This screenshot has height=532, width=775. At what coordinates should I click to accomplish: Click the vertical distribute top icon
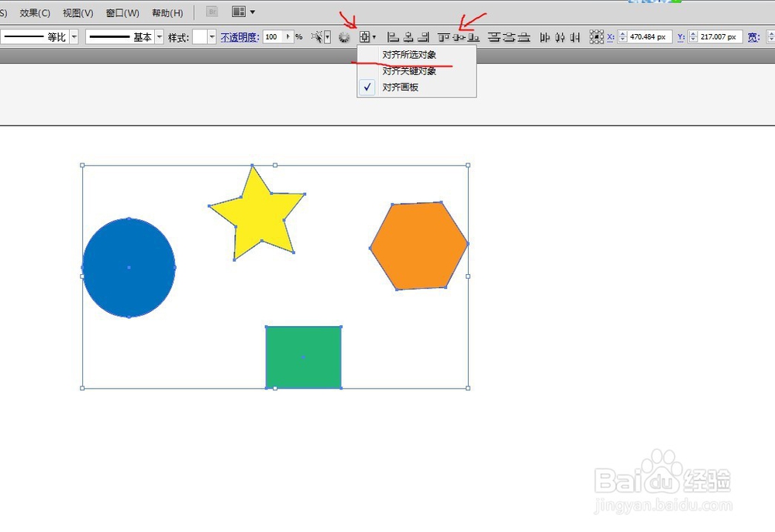point(494,37)
